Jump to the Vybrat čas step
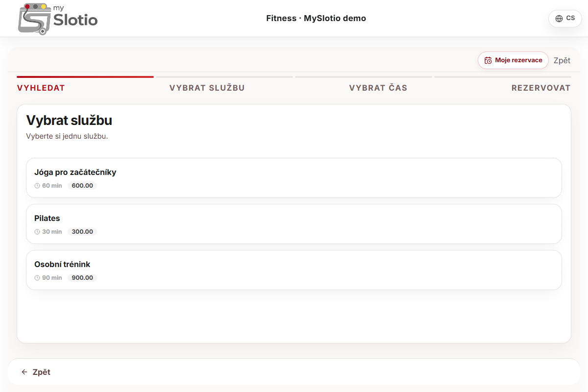588x392 pixels. (378, 88)
